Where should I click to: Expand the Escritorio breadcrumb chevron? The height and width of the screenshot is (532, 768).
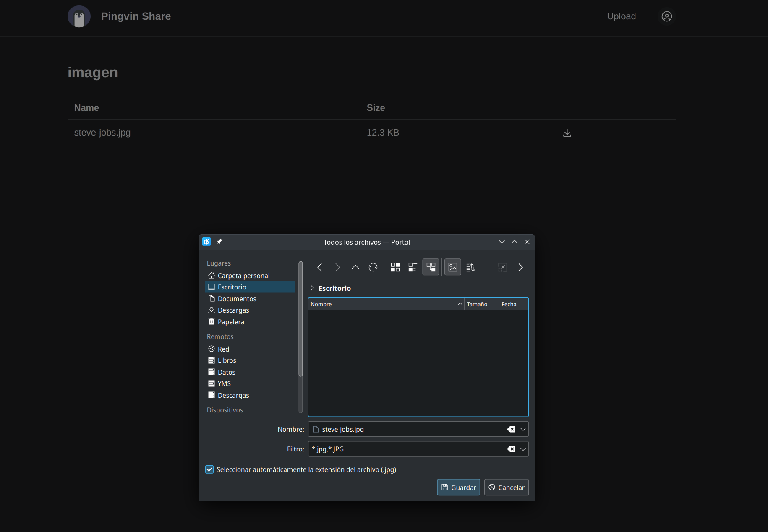[x=312, y=288]
